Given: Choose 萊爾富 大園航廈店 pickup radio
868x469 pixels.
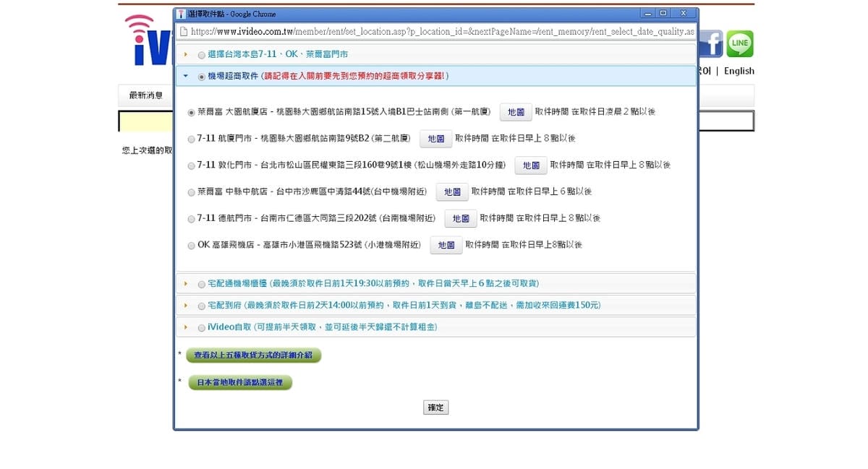Looking at the screenshot, I should [191, 112].
